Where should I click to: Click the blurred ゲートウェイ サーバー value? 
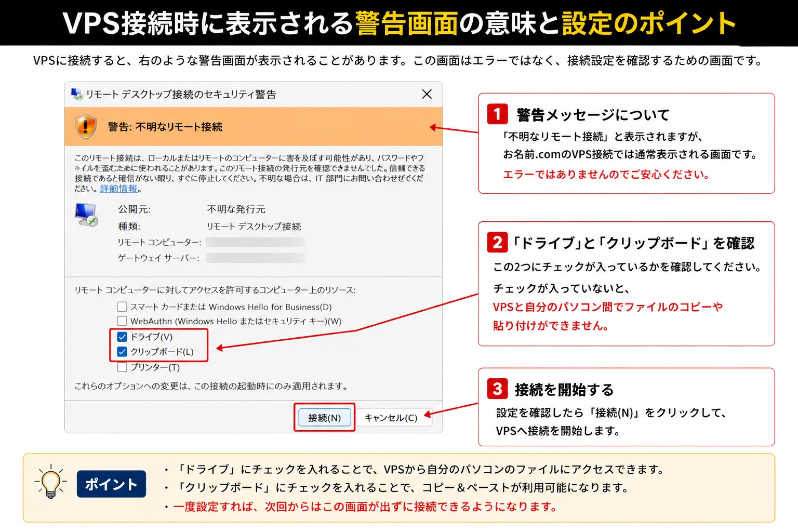pyautogui.click(x=255, y=258)
